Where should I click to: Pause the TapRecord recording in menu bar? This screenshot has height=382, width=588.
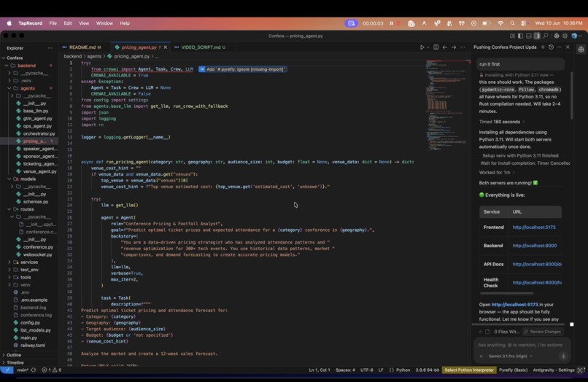pyautogui.click(x=391, y=23)
